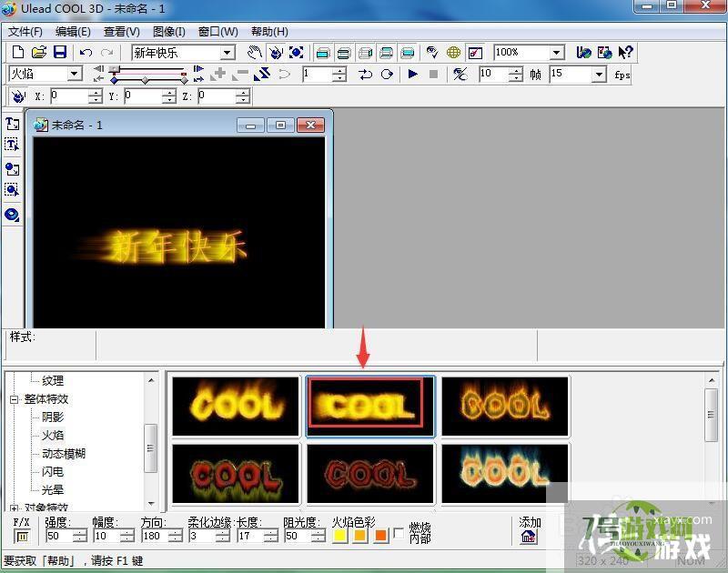Viewport: 728px width, 573px height.
Task: Click the blue disc geometric object tool
Action: tap(13, 215)
